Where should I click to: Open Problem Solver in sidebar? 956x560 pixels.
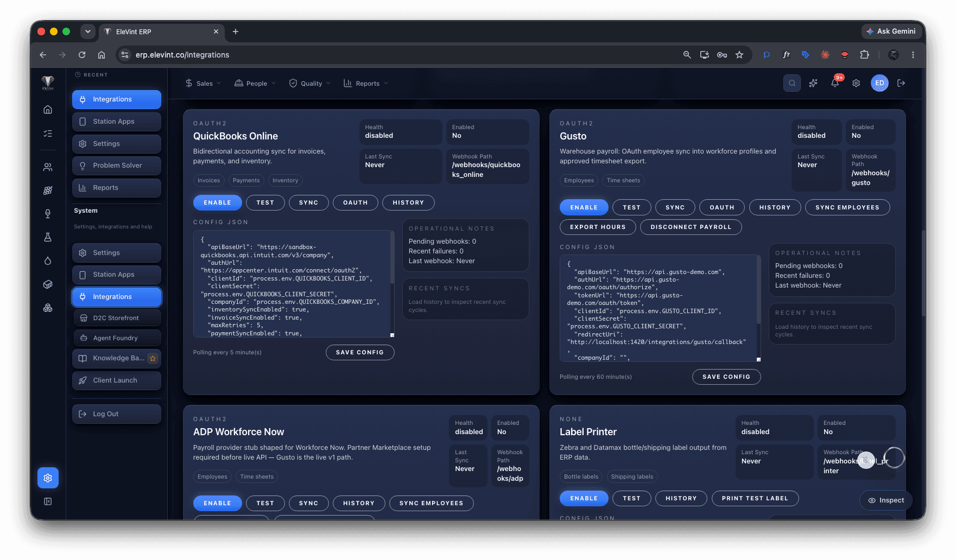click(x=117, y=166)
